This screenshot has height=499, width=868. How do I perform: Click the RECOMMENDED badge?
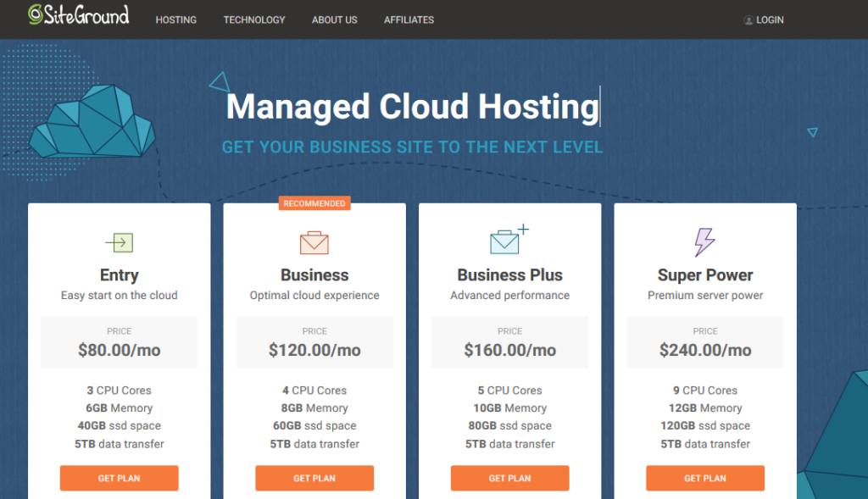click(x=314, y=203)
